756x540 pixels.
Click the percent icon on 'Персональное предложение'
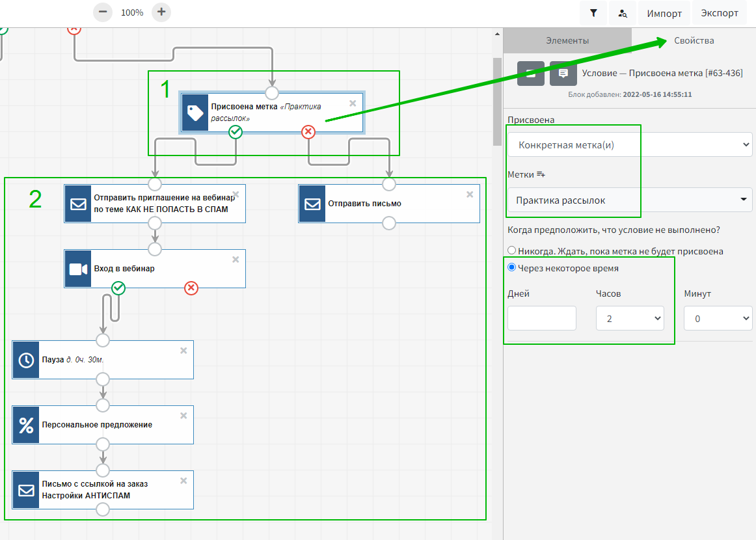26,425
